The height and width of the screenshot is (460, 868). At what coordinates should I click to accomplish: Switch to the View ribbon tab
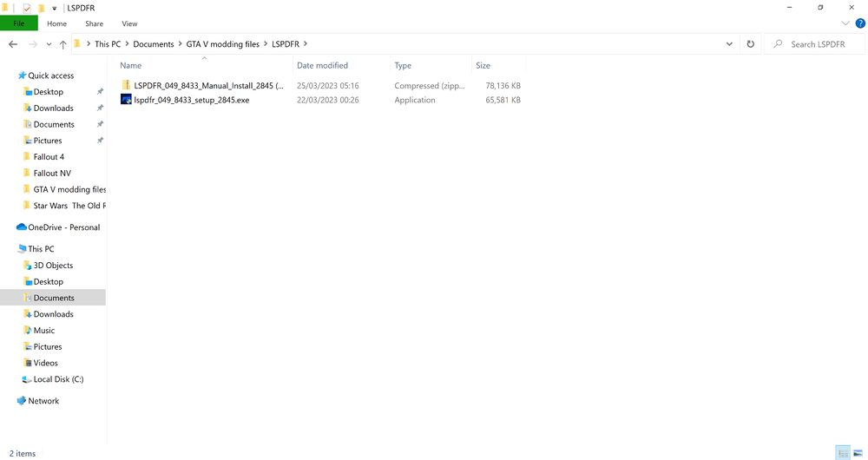point(129,23)
